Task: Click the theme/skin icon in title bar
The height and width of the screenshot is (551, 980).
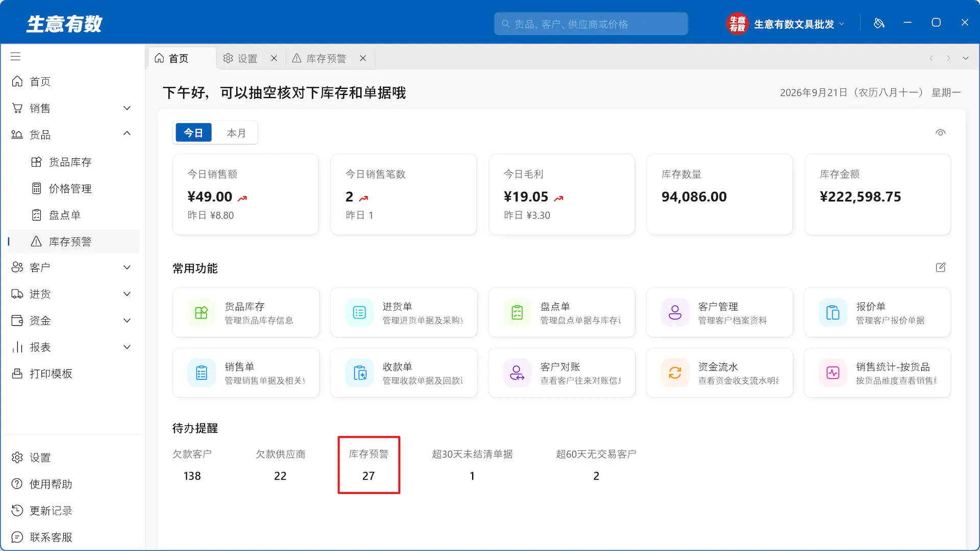Action: 879,23
